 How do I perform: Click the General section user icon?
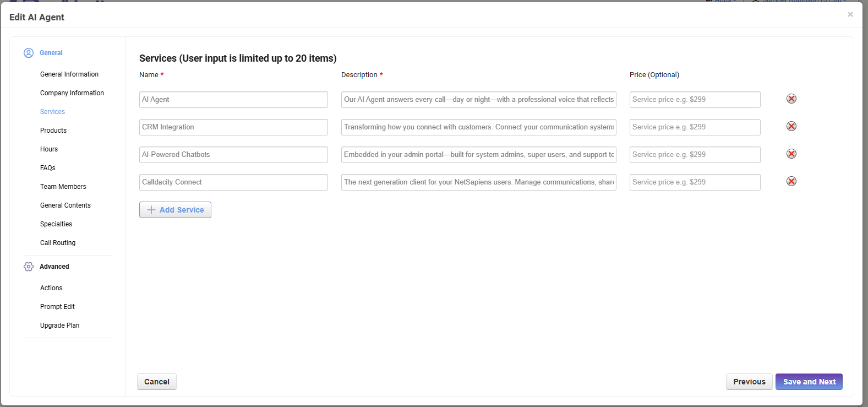tap(29, 53)
